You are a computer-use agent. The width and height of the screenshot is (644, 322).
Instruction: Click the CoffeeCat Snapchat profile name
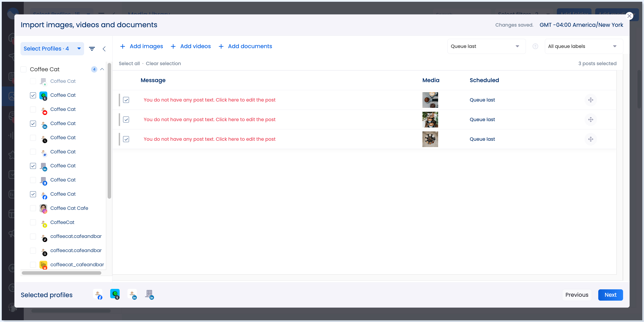coord(62,222)
